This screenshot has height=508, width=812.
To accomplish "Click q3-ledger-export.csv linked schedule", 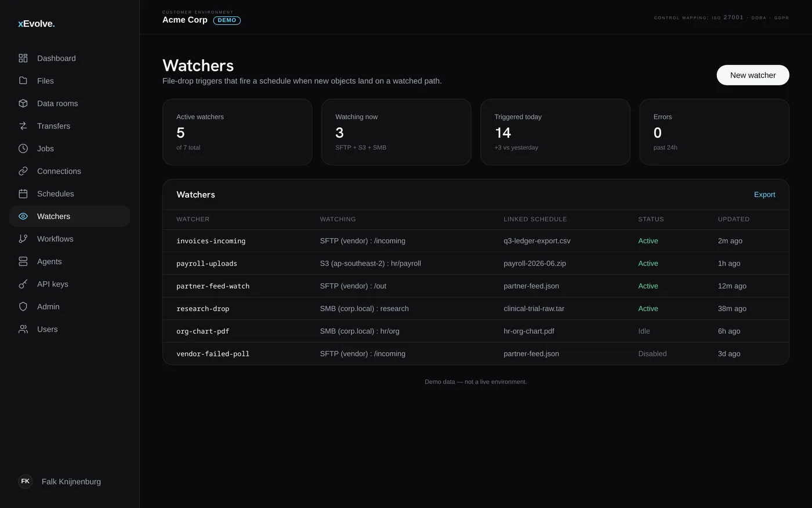I will 537,241.
